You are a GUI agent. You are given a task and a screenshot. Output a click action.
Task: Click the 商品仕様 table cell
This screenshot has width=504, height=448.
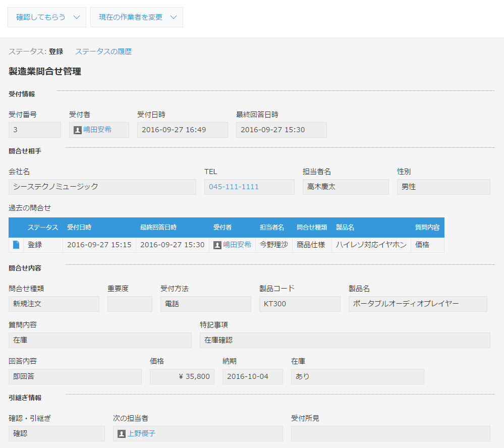pos(312,245)
